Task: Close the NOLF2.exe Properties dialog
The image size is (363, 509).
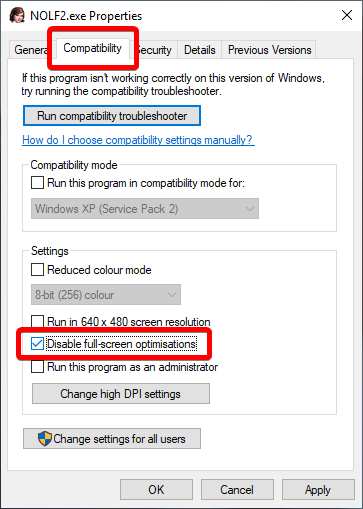Action: pos(347,15)
